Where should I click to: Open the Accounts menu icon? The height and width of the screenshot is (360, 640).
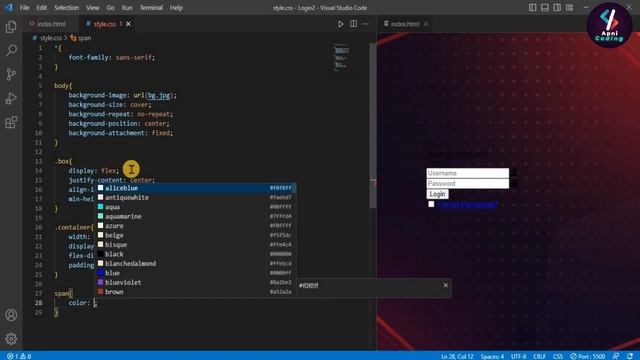tap(11, 315)
